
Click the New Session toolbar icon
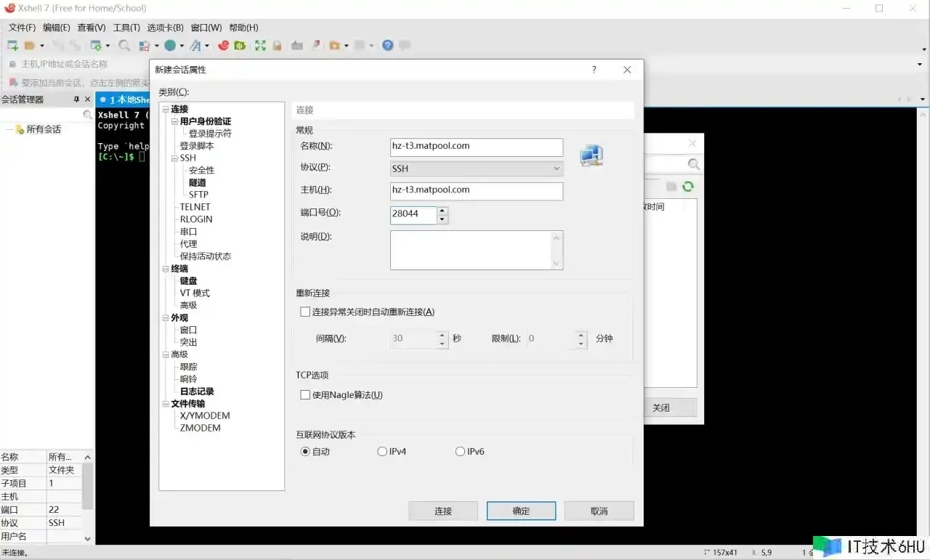coord(12,46)
